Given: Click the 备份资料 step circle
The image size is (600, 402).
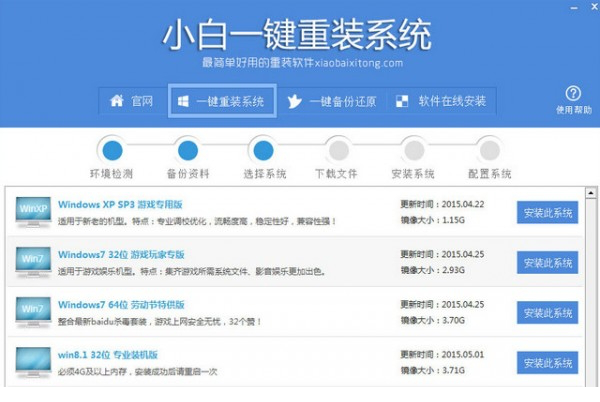Looking at the screenshot, I should 188,150.
